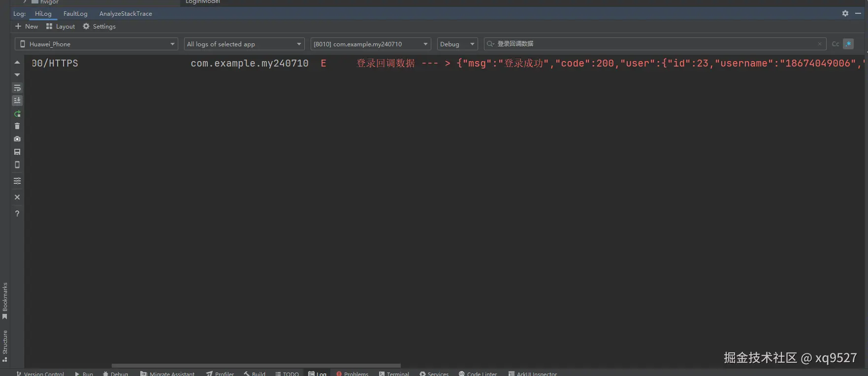
Task: Close the log session X icon
Action: point(17,197)
